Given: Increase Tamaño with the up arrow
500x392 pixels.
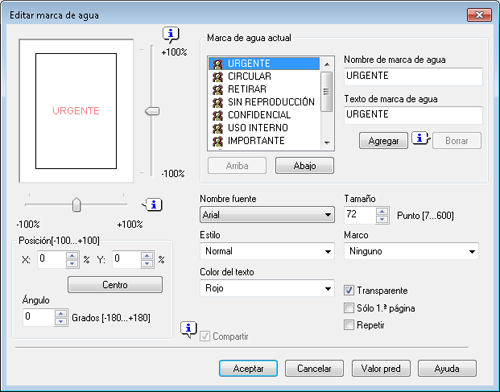Looking at the screenshot, I should pos(382,211).
